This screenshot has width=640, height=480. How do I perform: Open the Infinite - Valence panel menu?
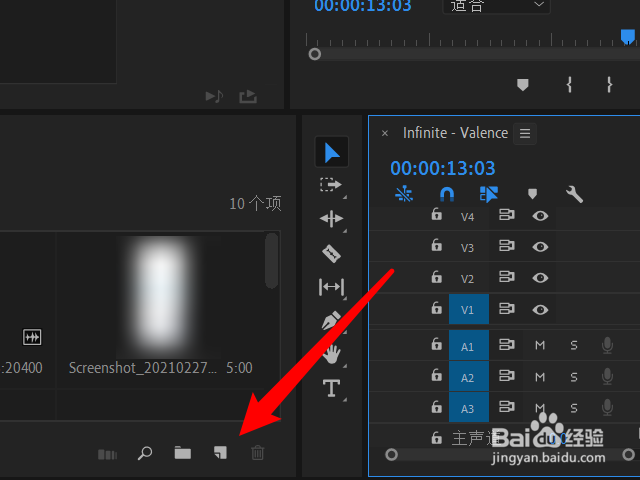coord(525,133)
